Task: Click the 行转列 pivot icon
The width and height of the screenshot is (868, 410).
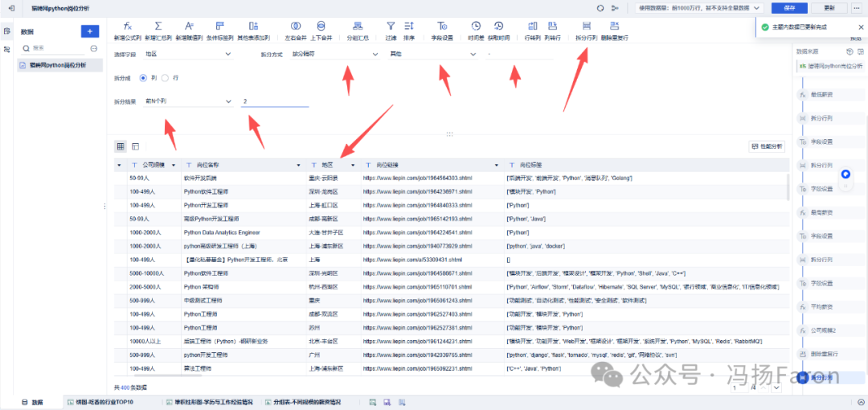Action: click(x=532, y=26)
